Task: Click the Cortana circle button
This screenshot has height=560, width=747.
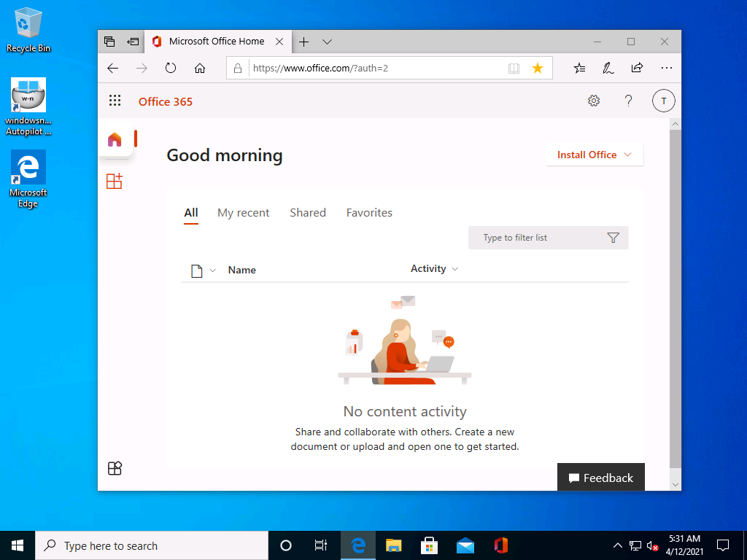Action: pyautogui.click(x=285, y=545)
